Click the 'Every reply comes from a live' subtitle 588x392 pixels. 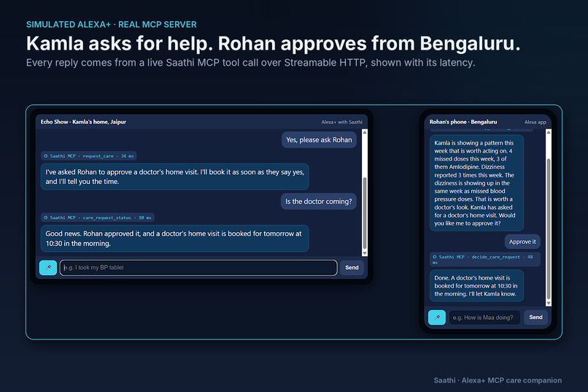[250, 63]
